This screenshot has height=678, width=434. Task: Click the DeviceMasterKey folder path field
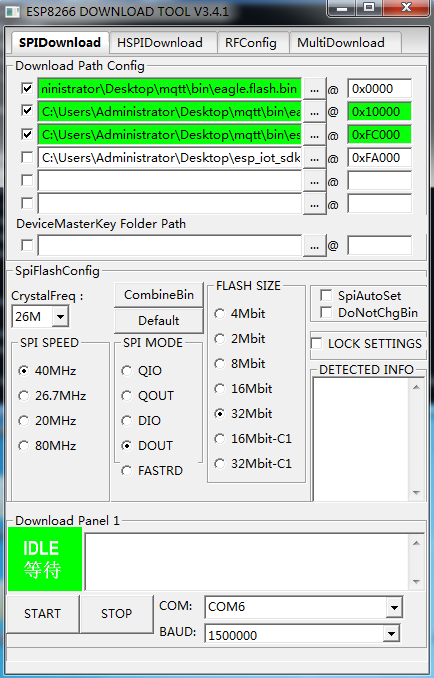[169, 246]
